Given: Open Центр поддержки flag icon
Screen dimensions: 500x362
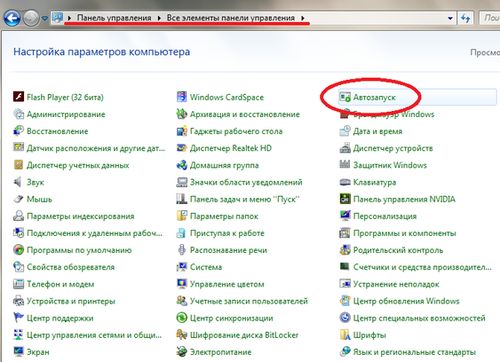Looking at the screenshot, I should pyautogui.click(x=18, y=318).
